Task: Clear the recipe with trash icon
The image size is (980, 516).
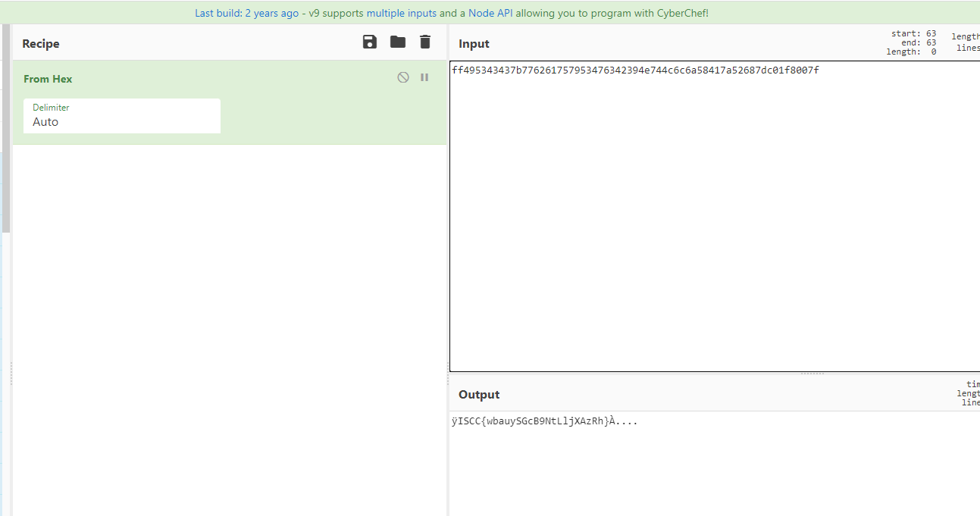Action: 425,42
